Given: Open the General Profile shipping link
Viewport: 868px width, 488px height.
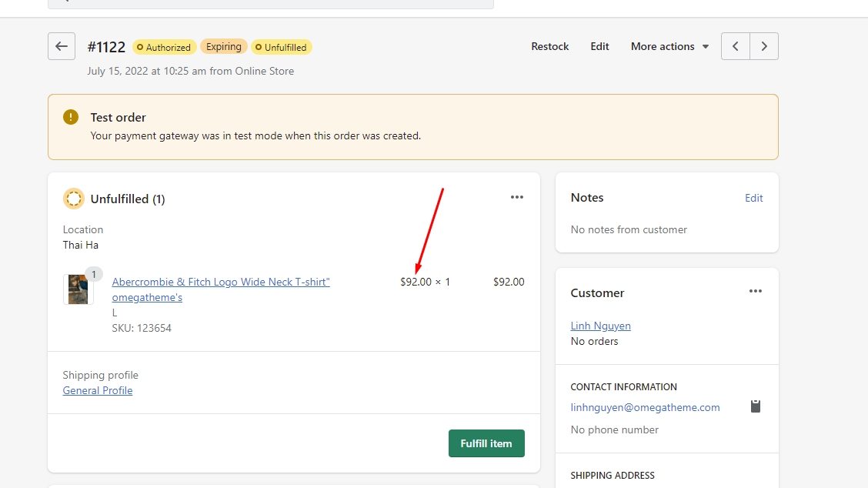Looking at the screenshot, I should (98, 390).
